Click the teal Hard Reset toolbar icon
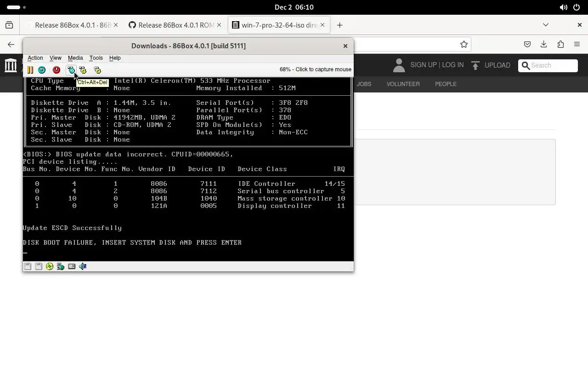Screen dimensions: 588x368 42,70
